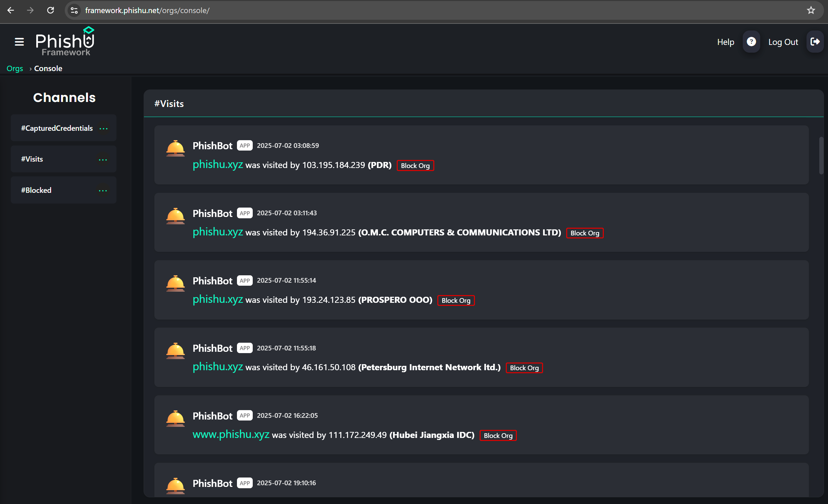The height and width of the screenshot is (504, 828).
Task: Open site information icon in address bar
Action: tap(74, 10)
